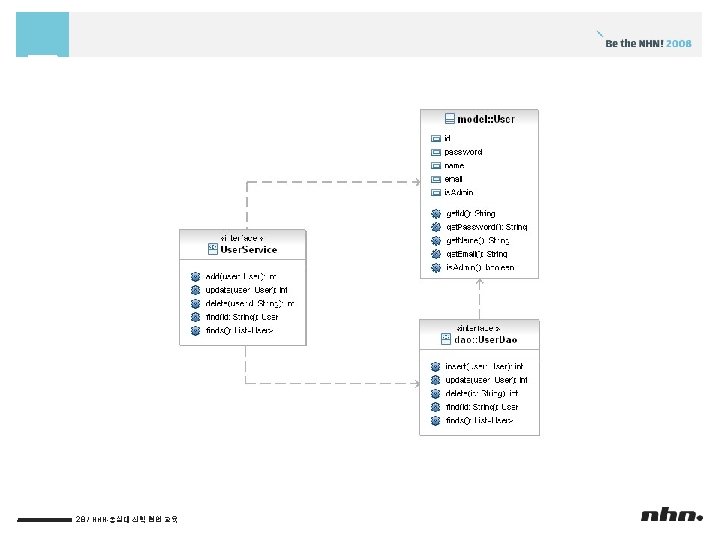Viewport: 720px width, 540px height.
Task: Click gear icon for delete(userId: String)
Action: [195, 304]
